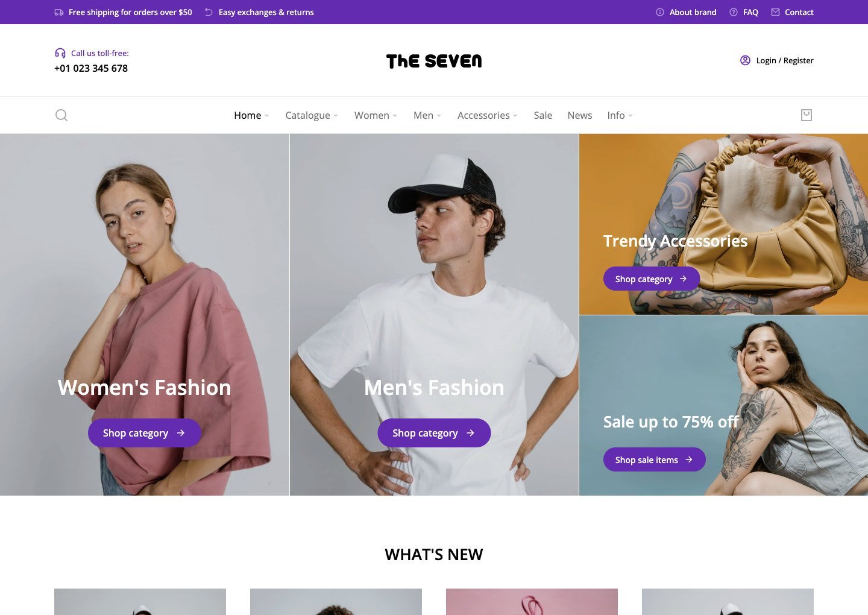Expand the Info dropdown menu
Image resolution: width=868 pixels, height=615 pixels.
click(x=620, y=115)
